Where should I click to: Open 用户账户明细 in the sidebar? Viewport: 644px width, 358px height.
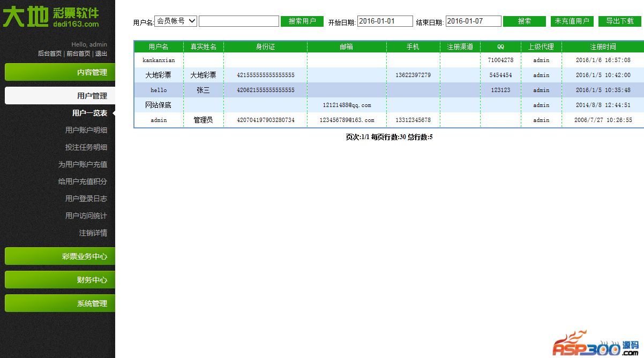point(86,130)
